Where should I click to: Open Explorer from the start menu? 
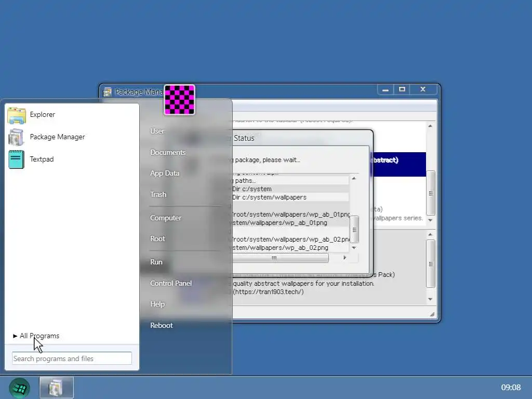72,115
